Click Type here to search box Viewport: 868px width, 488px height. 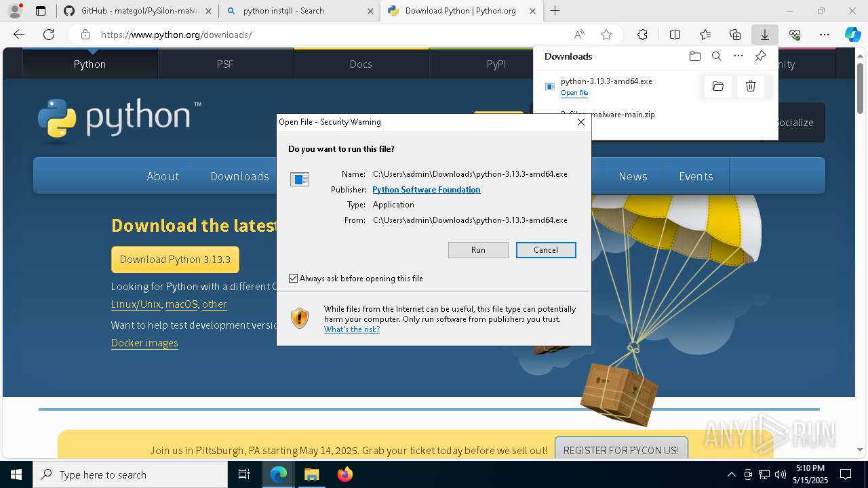(130, 474)
